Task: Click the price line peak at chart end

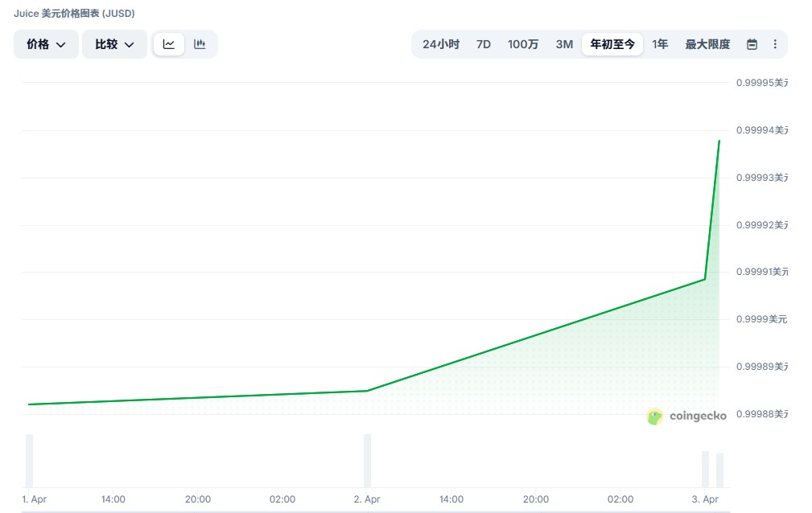Action: (x=719, y=142)
